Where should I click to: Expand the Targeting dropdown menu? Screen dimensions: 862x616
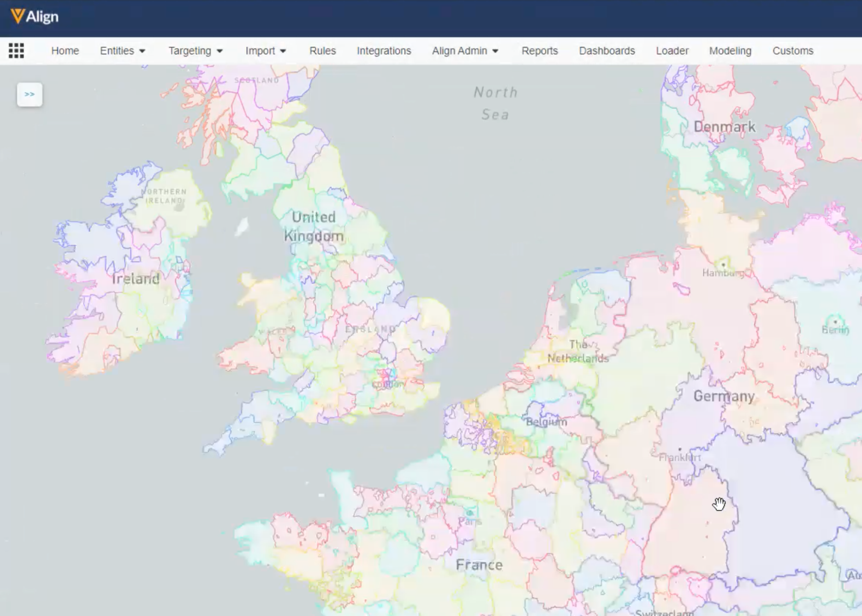(195, 51)
